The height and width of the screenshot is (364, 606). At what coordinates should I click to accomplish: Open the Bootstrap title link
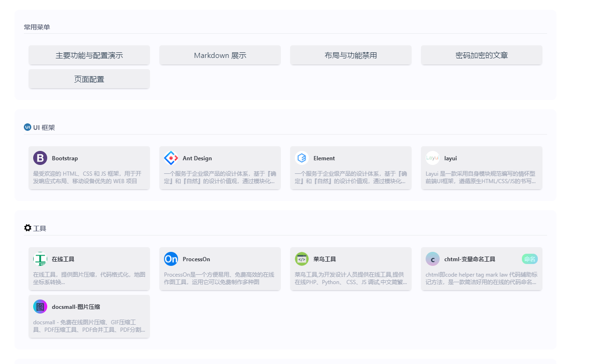(x=65, y=158)
